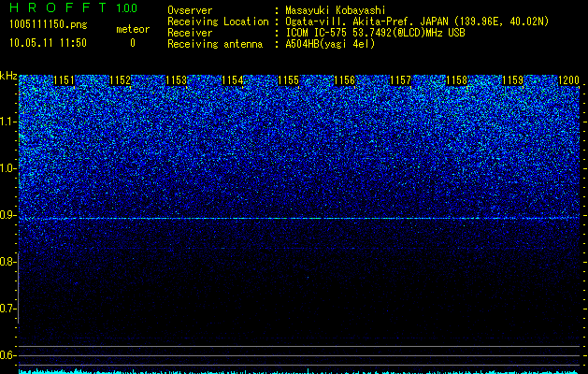Select ICOM IC-575 53.7492 MHz USB text
Screen dimensions: 588x374
click(x=375, y=33)
